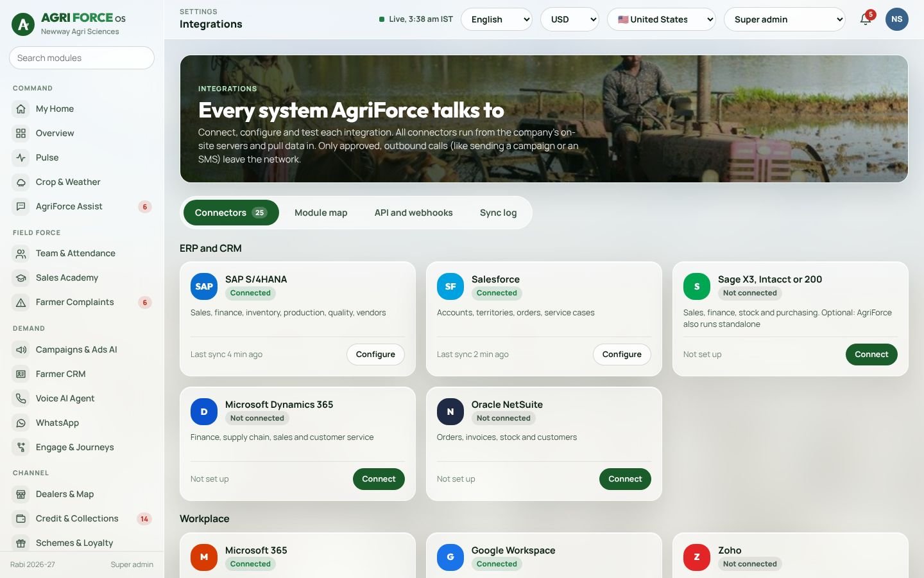
Task: Click the Farmer CRM card icon
Action: pos(21,374)
